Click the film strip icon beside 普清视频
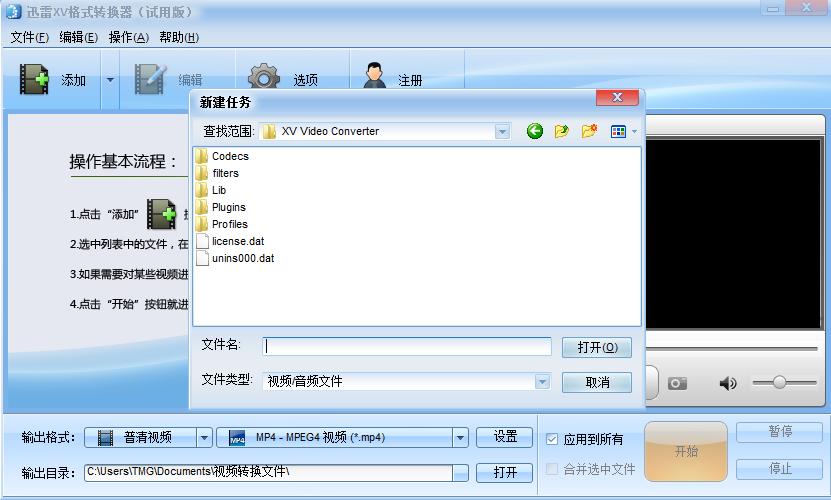 click(x=105, y=438)
